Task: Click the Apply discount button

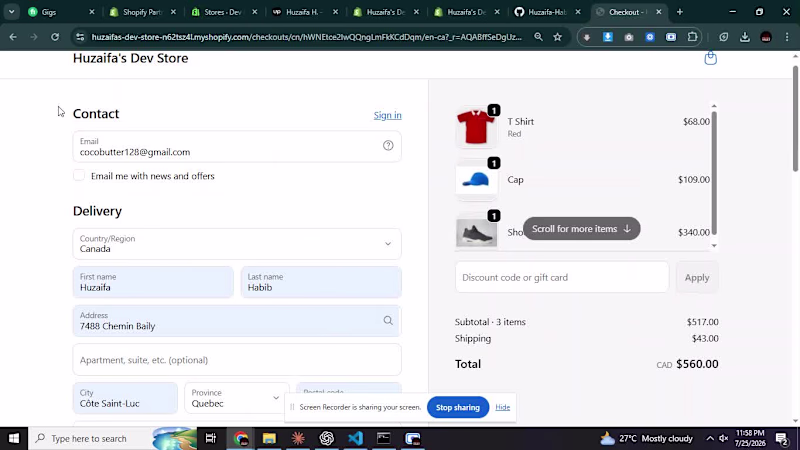Action: (697, 278)
